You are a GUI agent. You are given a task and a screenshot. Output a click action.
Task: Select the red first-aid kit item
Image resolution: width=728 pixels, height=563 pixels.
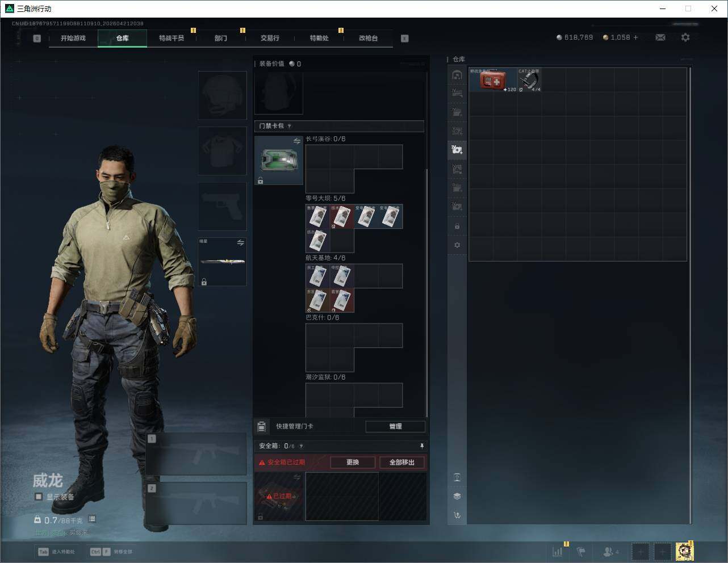pos(493,80)
